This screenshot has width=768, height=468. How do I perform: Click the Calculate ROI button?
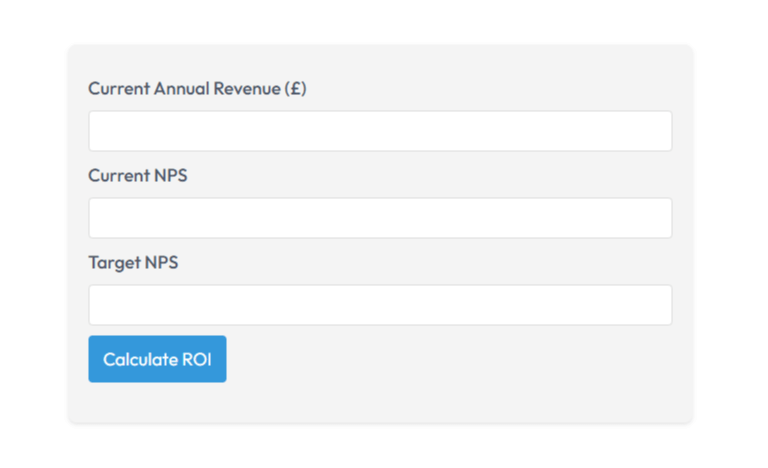157,359
